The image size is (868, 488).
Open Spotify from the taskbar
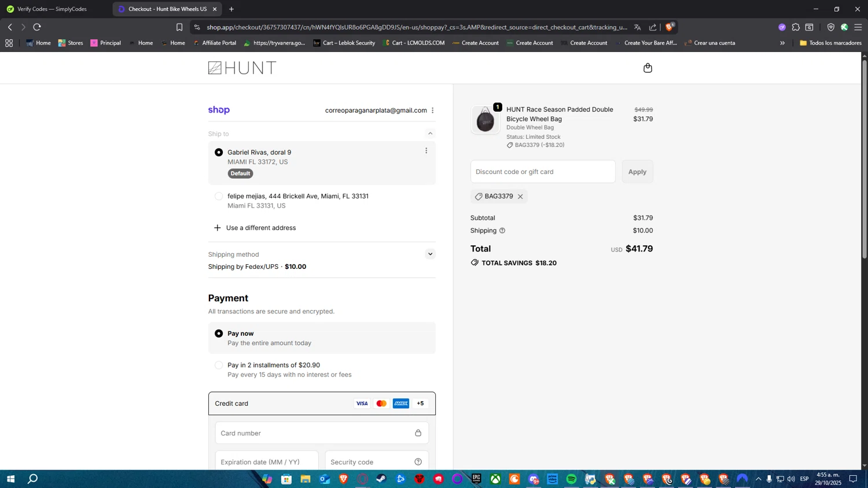(571, 479)
